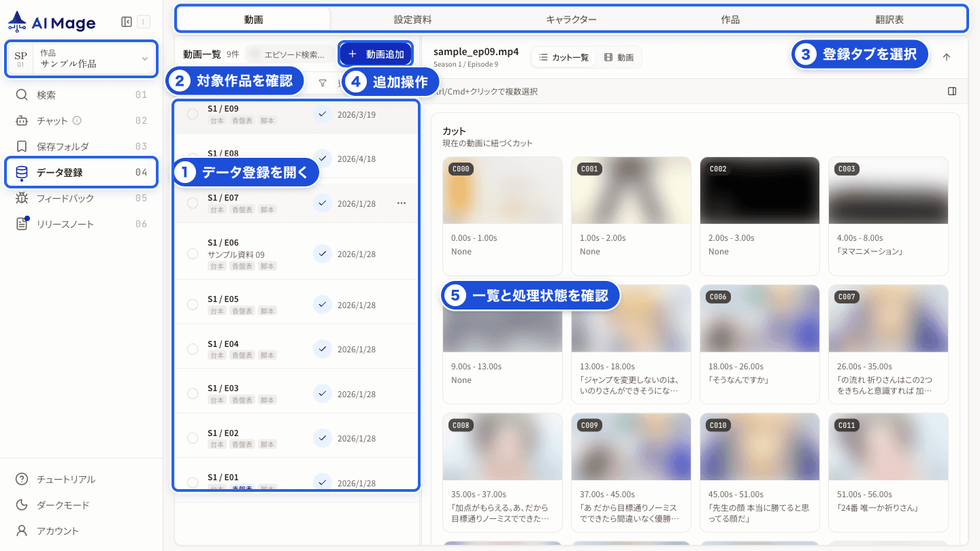This screenshot has height=551, width=980.
Task: Click the check status icon for S1 / E04
Action: coord(323,349)
